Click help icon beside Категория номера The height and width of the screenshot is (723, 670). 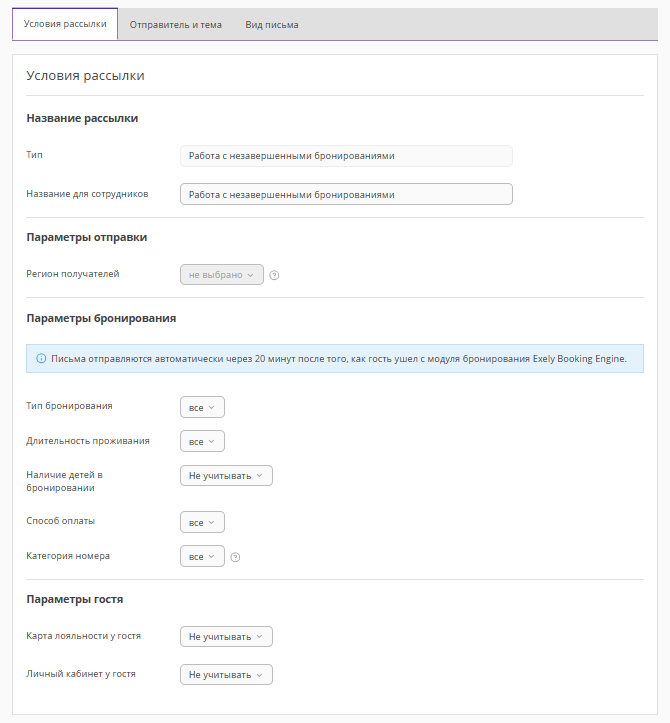pos(235,558)
